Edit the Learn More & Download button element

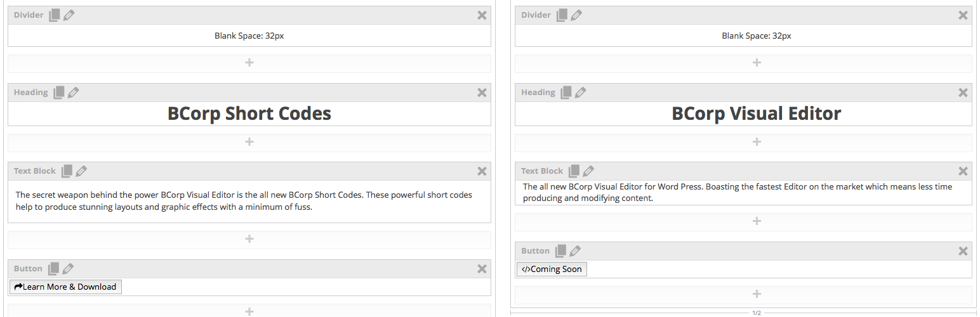(69, 269)
